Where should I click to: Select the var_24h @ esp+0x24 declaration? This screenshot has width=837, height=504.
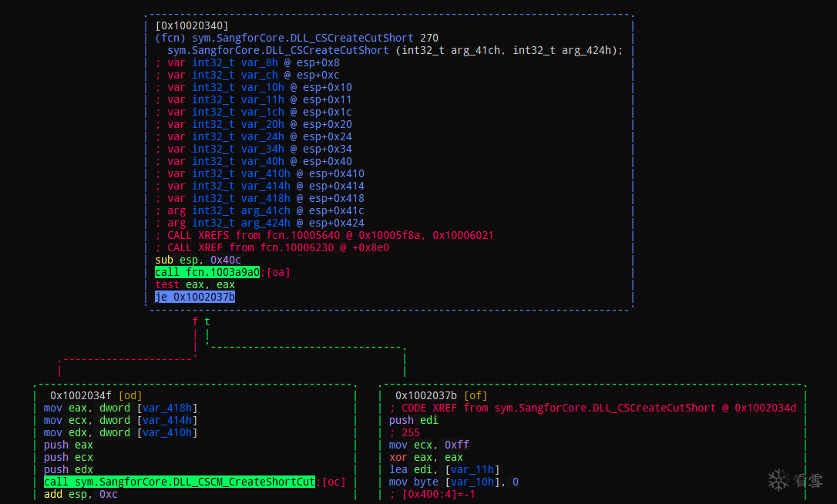(x=254, y=136)
